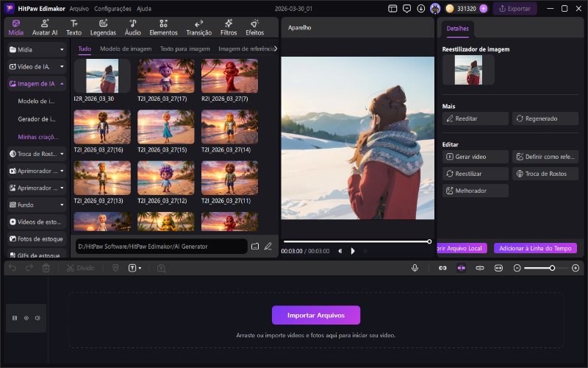Collapse the Imagem de IA section
The image size is (588, 368).
62,84
